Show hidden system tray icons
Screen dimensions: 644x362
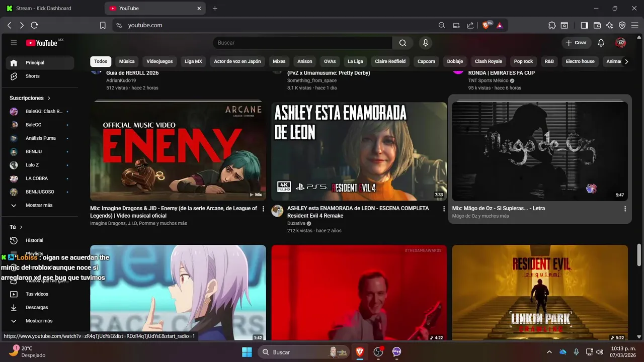[549, 352]
